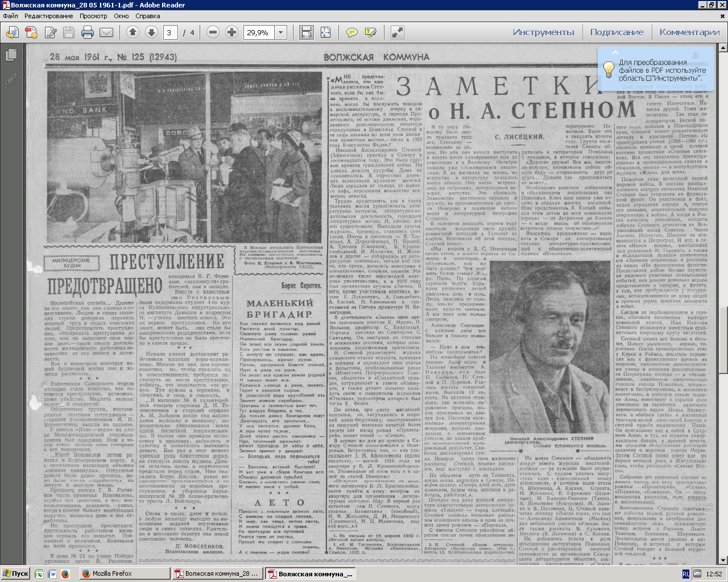Image resolution: width=728 pixels, height=582 pixels.
Task: Switch to Волжская коммуна_28 taskbar window
Action: [x=218, y=574]
